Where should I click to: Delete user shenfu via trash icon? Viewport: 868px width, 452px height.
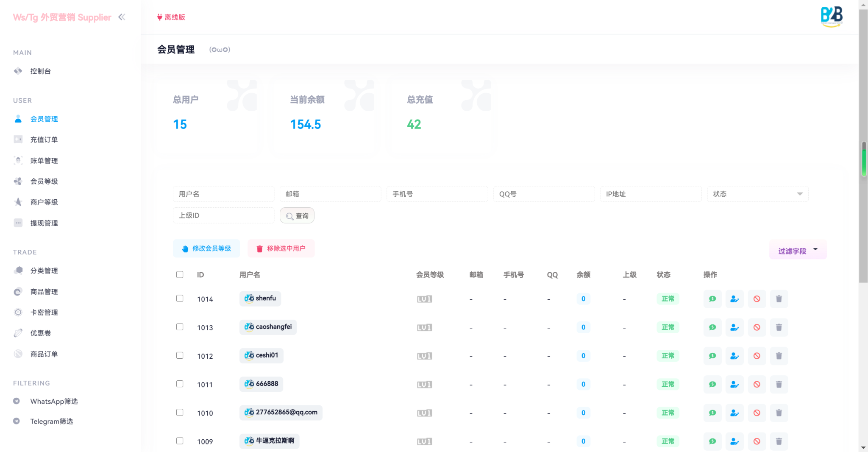779,299
